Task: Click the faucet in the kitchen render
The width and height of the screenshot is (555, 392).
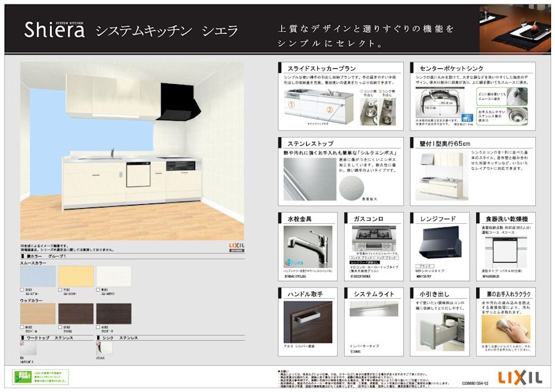Action: pos(112,153)
